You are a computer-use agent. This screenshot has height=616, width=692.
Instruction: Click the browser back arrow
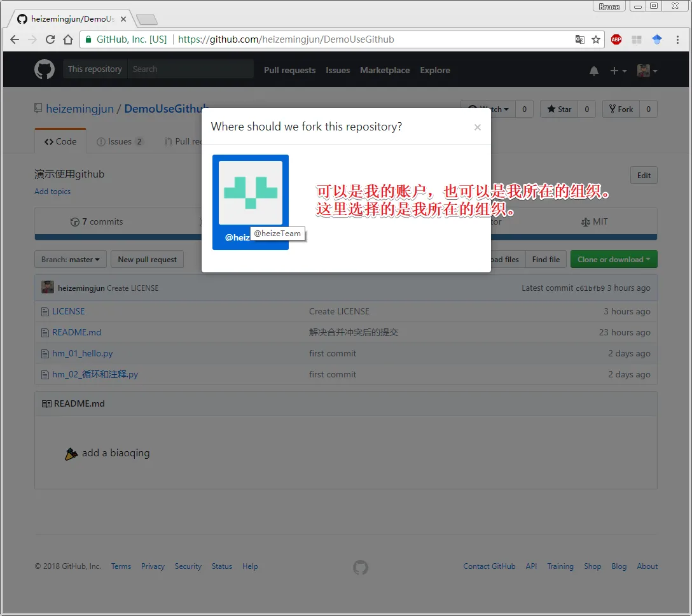pyautogui.click(x=15, y=39)
